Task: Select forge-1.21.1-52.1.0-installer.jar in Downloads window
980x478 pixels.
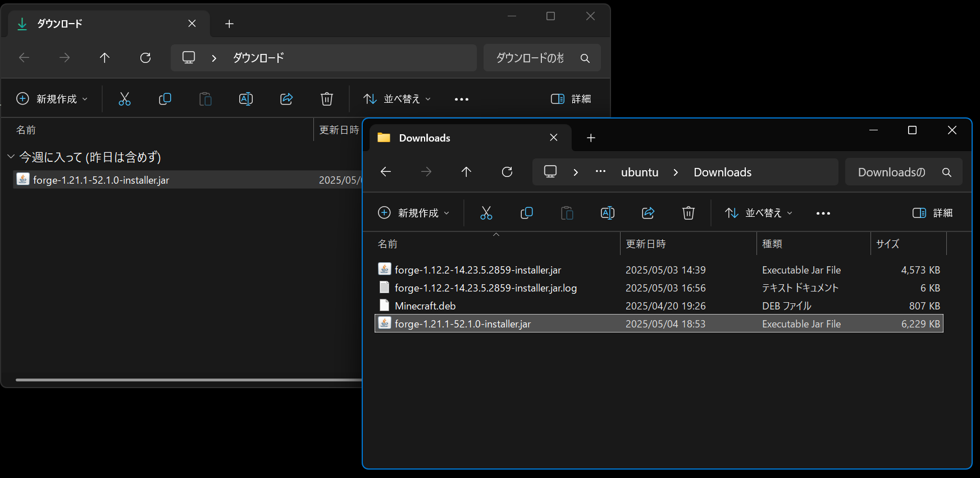Action: pyautogui.click(x=659, y=324)
